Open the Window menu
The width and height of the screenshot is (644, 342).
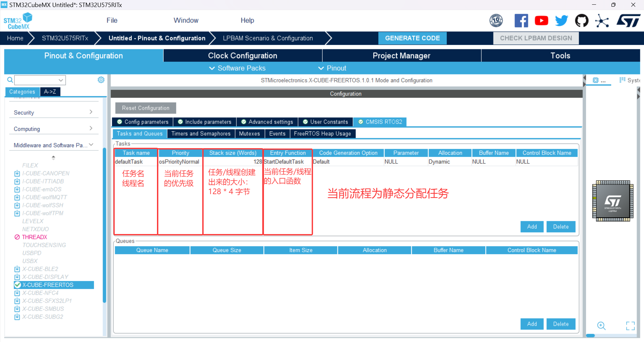[186, 20]
